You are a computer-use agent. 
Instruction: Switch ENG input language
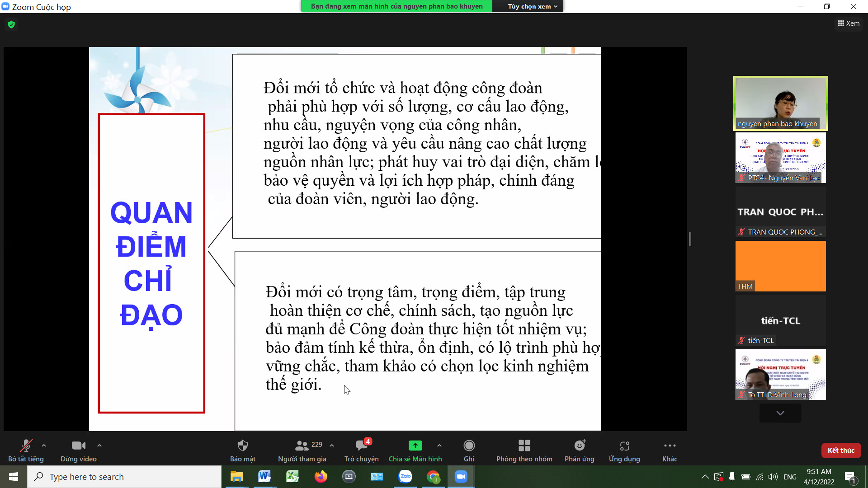click(790, 477)
